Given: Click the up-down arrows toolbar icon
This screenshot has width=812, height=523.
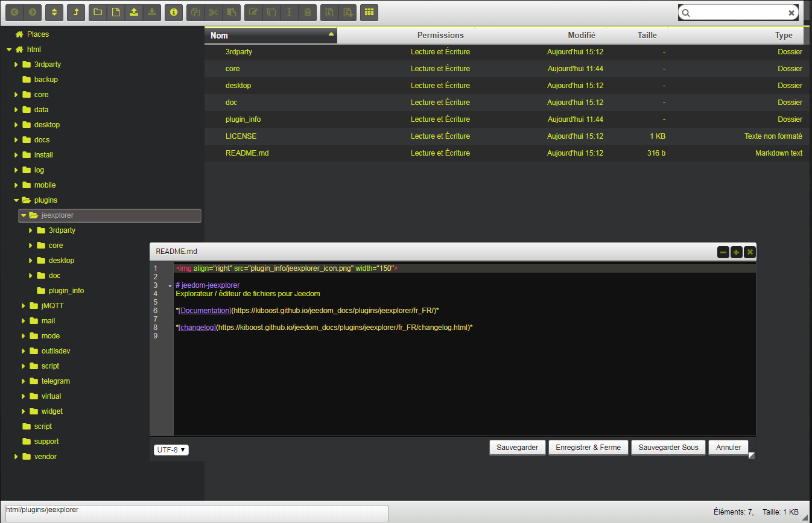Looking at the screenshot, I should [x=54, y=12].
